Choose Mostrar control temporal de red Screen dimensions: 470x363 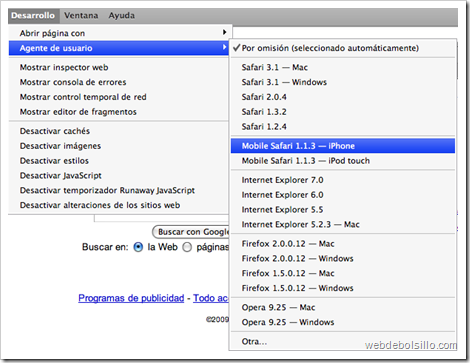(x=118, y=97)
